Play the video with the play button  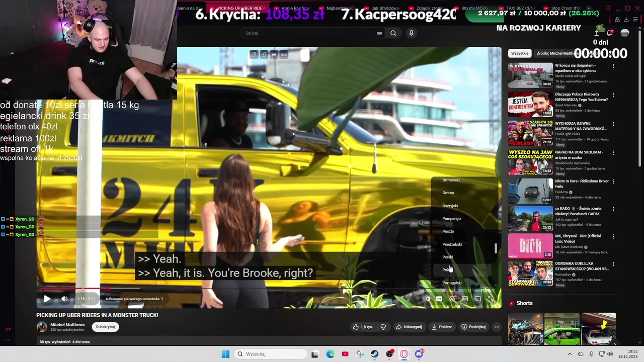tap(47, 299)
